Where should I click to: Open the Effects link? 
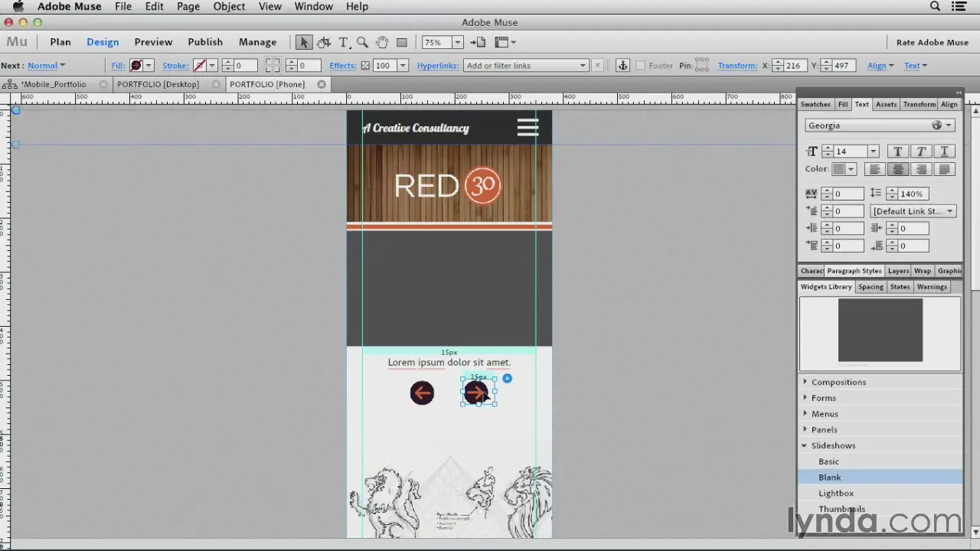pos(343,65)
